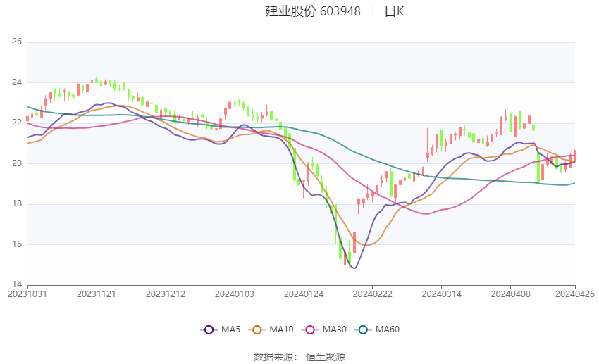Click the 20 price level on the y-axis
The image size is (599, 364).
coord(17,163)
